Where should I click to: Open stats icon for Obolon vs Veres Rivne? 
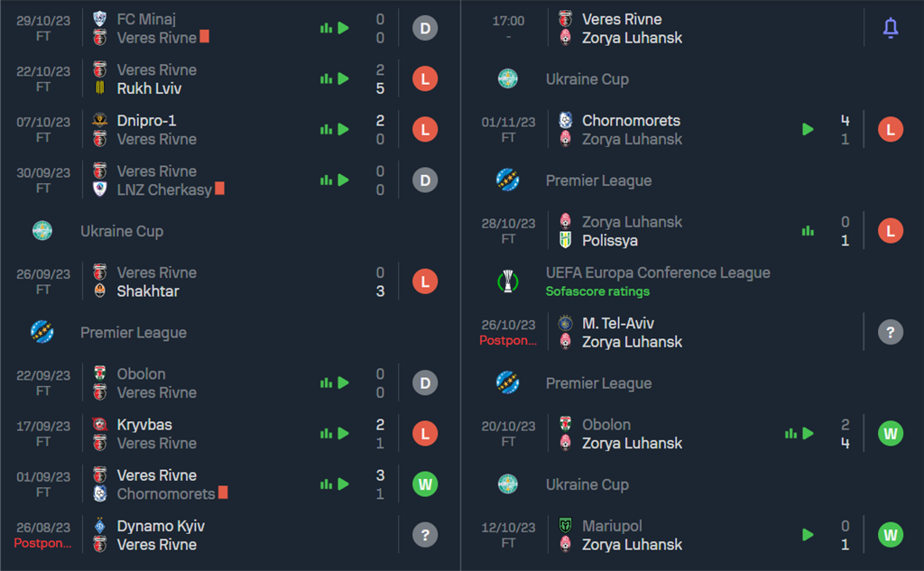pos(326,383)
